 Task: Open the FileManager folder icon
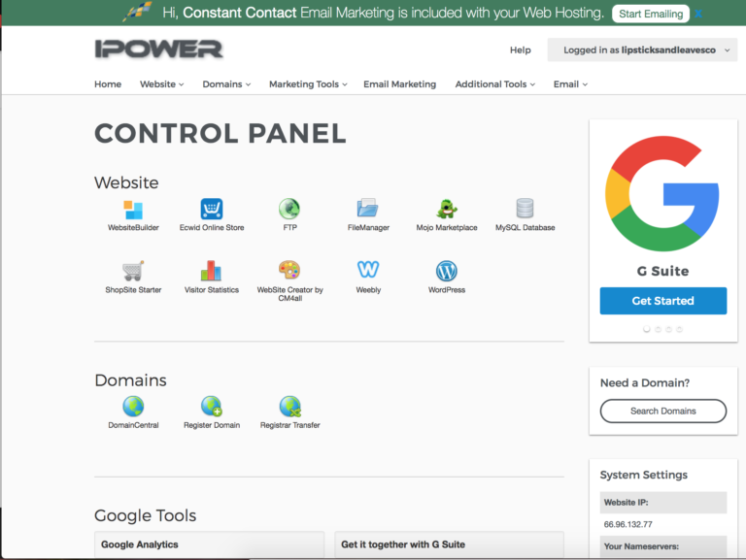[368, 209]
